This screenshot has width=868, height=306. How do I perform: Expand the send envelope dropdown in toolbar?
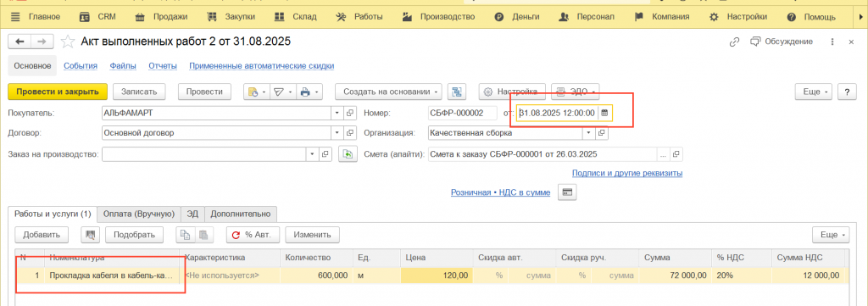[x=283, y=92]
